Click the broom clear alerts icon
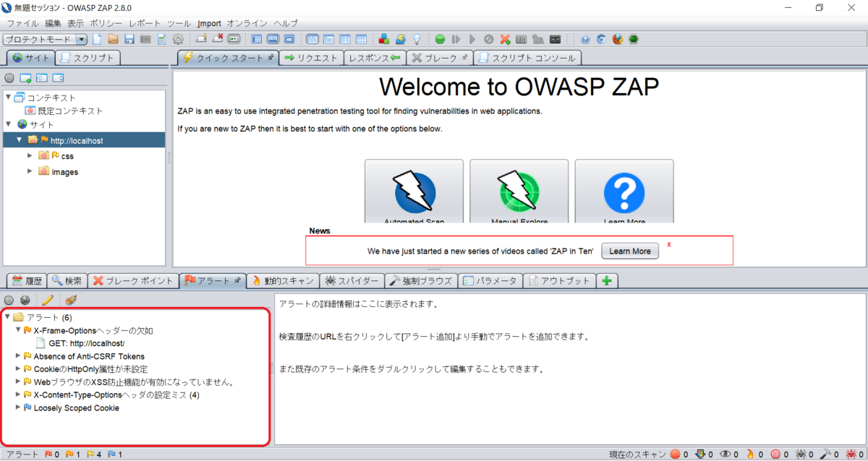868x461 pixels. click(x=70, y=299)
